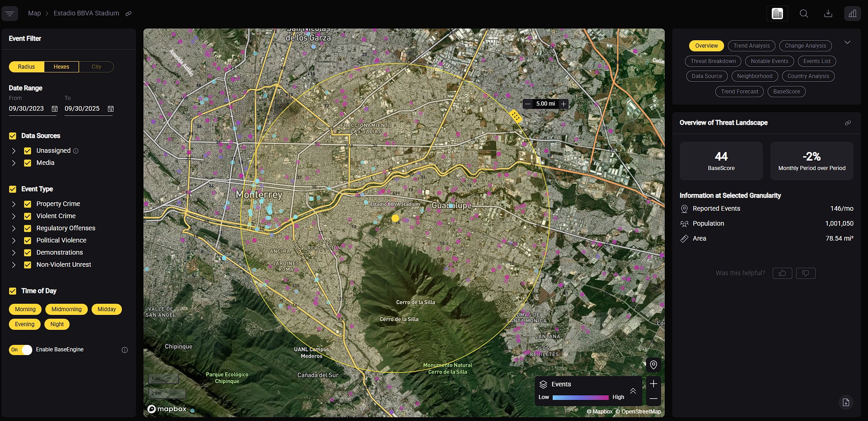
Task: Toggle the bar chart analytics icon
Action: 853,14
